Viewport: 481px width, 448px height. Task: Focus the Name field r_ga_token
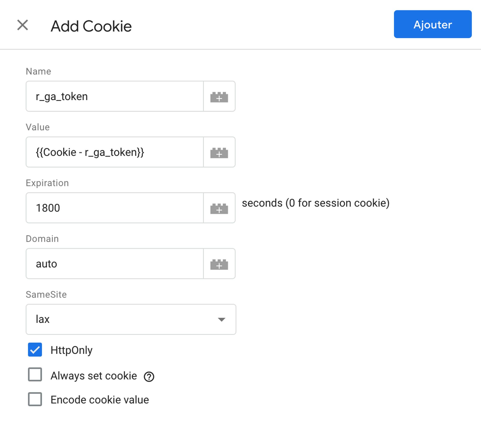115,96
